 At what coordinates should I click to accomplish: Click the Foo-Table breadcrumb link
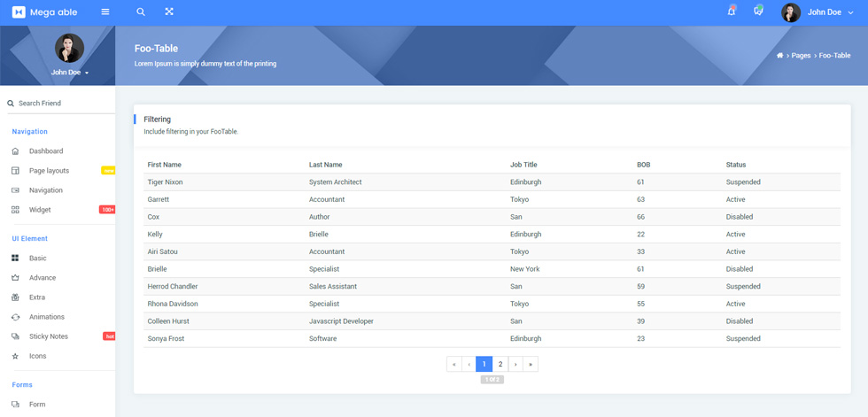coord(834,55)
